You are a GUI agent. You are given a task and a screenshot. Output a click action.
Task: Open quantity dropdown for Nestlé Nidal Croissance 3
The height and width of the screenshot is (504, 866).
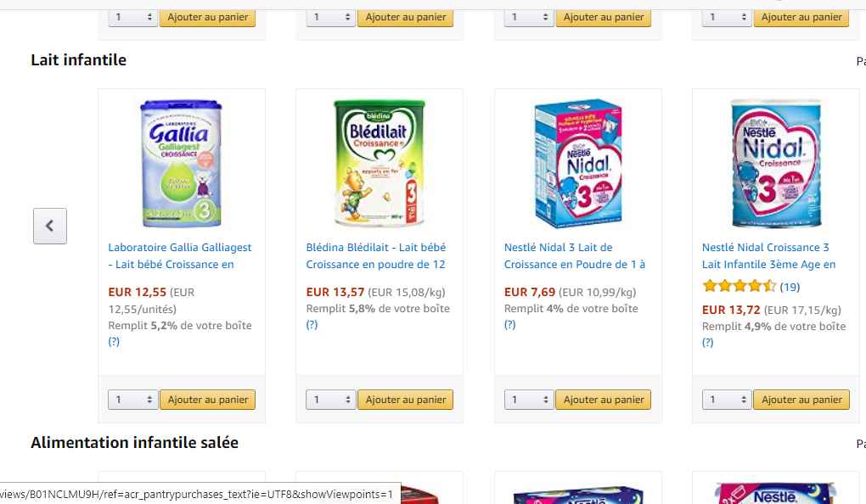click(727, 400)
